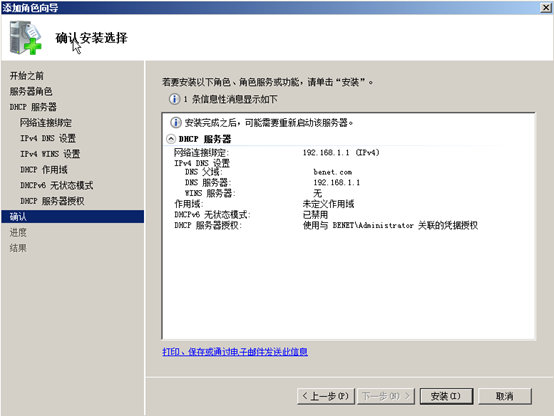This screenshot has width=554, height=416.
Task: Click the DHCPv6 无状态模式 label in the summary
Action: 212,215
